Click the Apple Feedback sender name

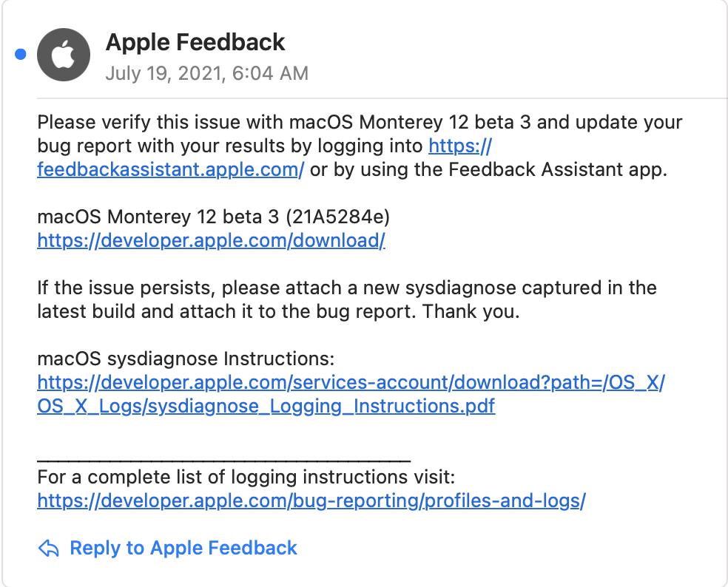point(195,42)
